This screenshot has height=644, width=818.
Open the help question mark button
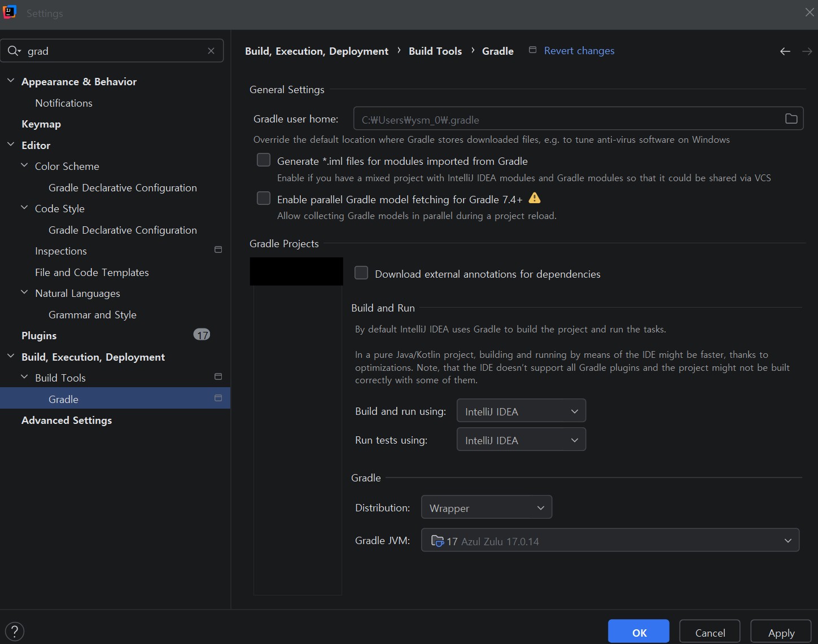[x=15, y=631]
